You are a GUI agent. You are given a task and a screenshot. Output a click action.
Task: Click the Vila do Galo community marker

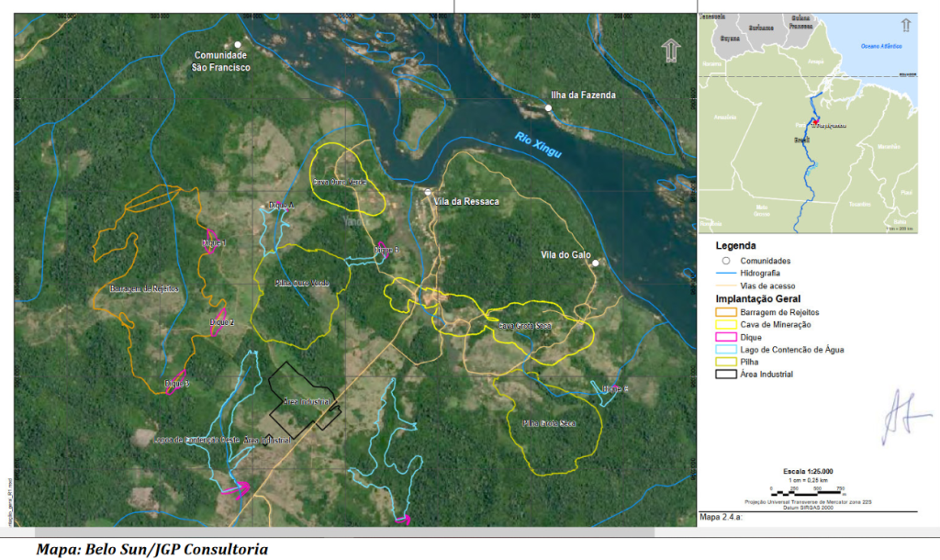595,263
